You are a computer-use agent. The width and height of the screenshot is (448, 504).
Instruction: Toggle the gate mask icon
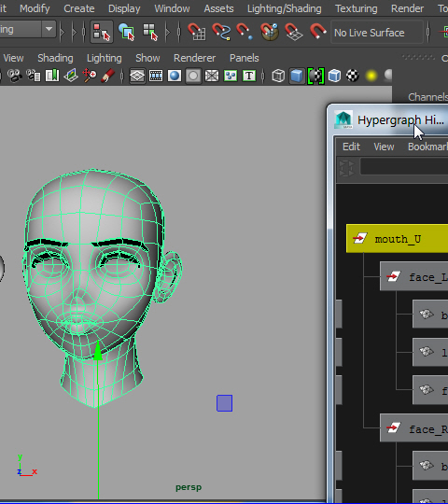tap(193, 76)
